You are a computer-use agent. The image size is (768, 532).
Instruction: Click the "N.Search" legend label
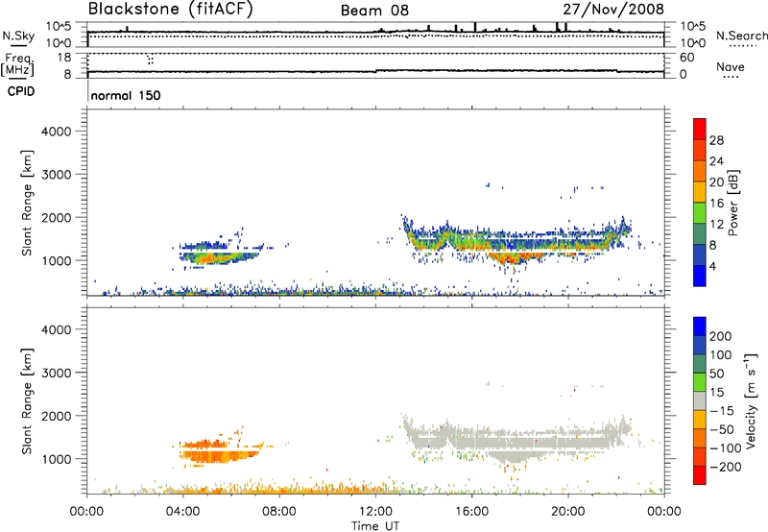pyautogui.click(x=742, y=36)
